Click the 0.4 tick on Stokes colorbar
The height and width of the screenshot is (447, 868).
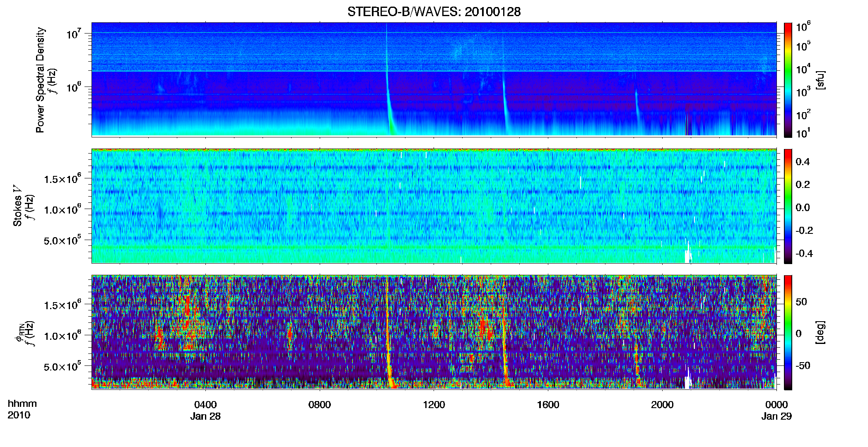coord(803,162)
